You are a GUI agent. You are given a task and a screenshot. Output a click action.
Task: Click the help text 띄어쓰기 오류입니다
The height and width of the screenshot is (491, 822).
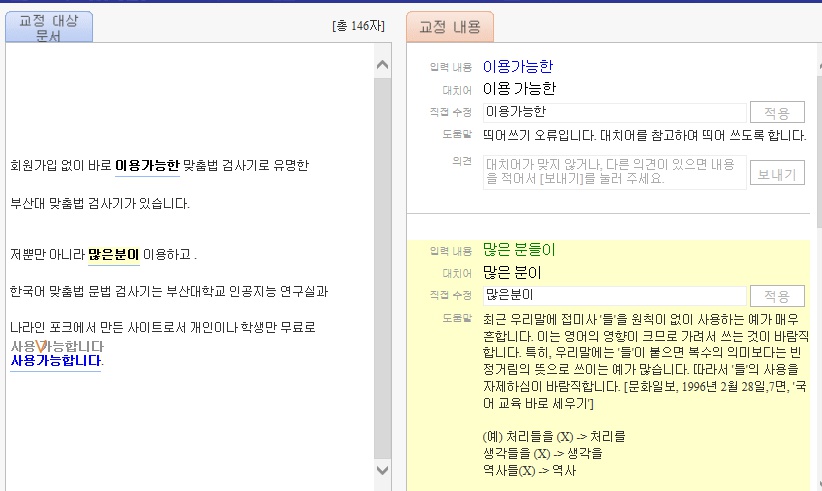point(644,136)
